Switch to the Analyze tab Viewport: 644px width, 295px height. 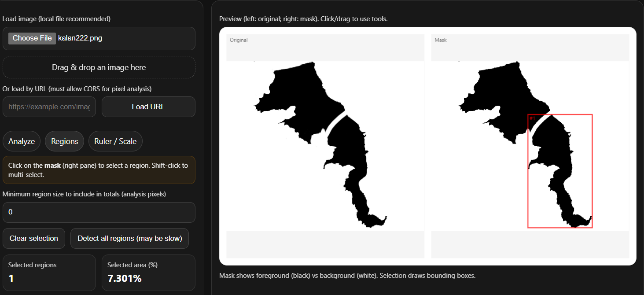tap(21, 141)
